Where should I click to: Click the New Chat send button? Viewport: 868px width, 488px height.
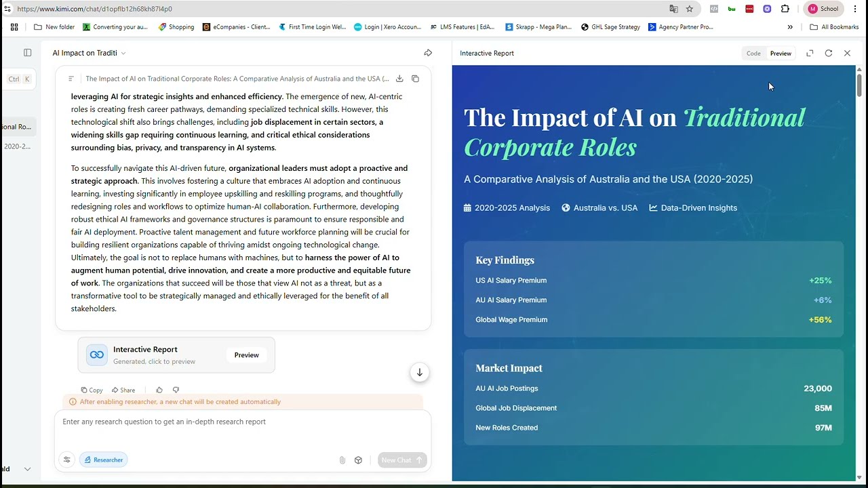(402, 460)
